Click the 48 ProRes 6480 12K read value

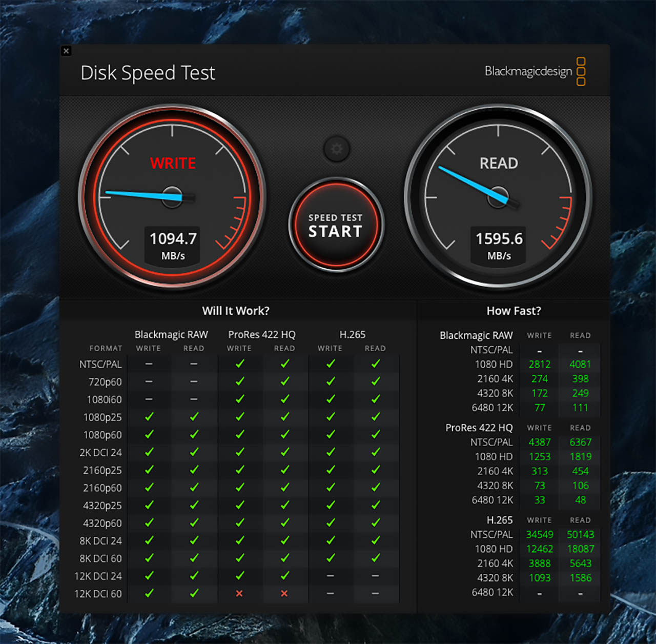pos(580,500)
